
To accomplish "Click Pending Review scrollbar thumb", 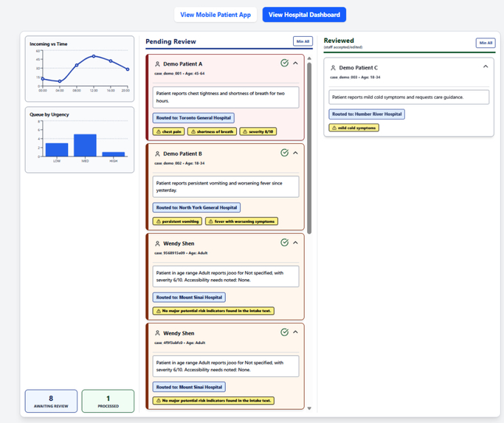I will [309, 148].
